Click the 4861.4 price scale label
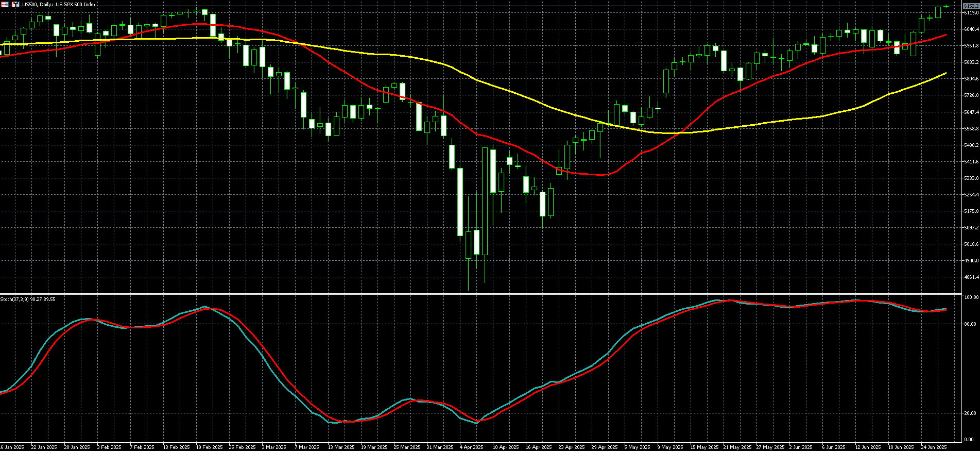The image size is (980, 451). 970,277
